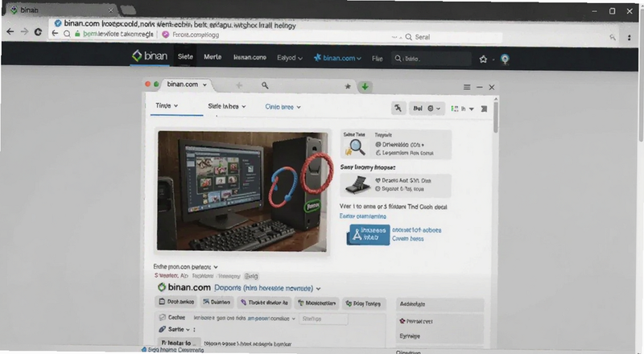Image resolution: width=644 pixels, height=354 pixels.
Task: Click the pin tool icon in the inner toolbar
Action: [398, 108]
